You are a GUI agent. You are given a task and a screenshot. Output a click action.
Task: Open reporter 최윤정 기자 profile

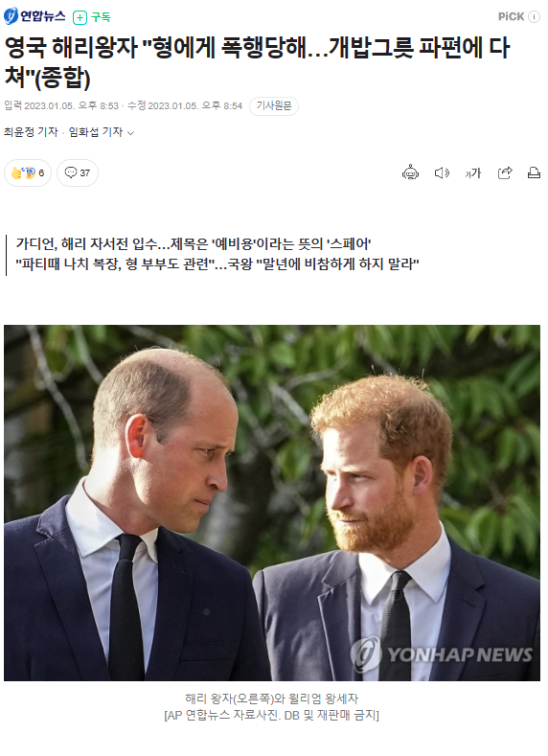point(31,132)
